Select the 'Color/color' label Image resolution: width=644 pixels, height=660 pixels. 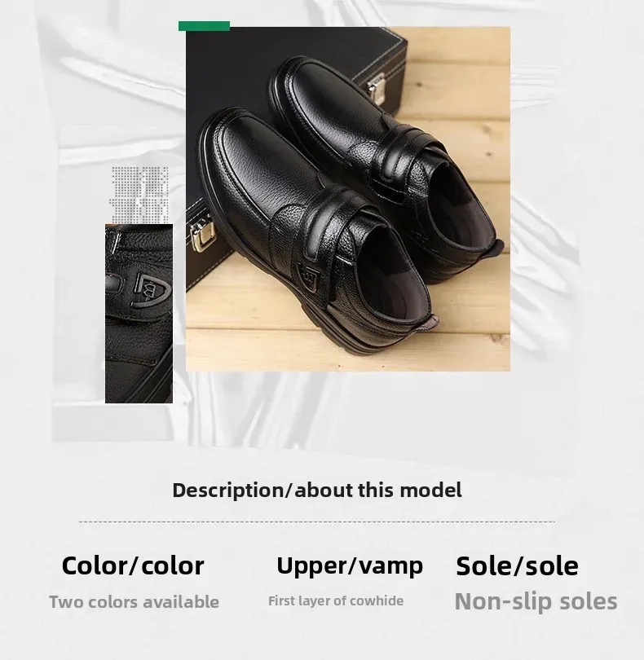pos(133,565)
